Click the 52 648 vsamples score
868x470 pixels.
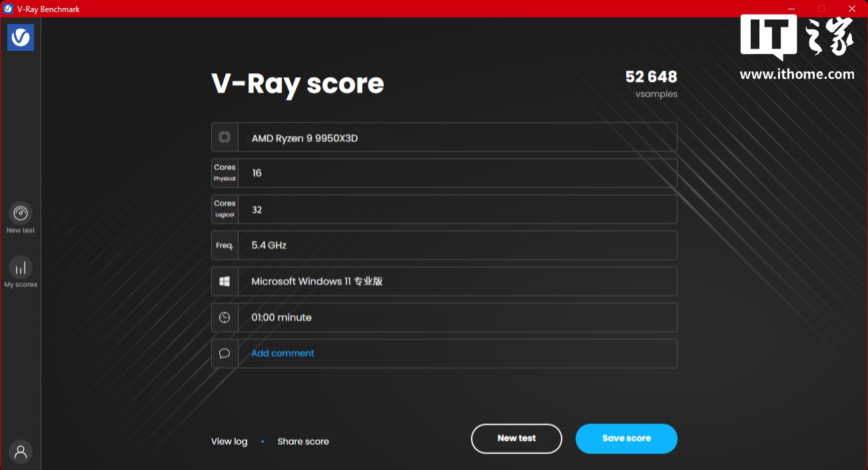tap(651, 77)
